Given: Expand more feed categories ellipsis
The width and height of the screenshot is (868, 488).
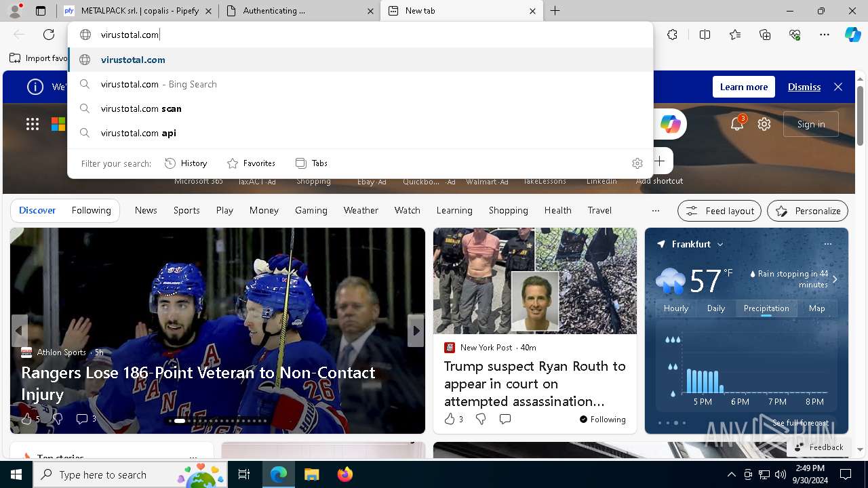Looking at the screenshot, I should pyautogui.click(x=655, y=211).
